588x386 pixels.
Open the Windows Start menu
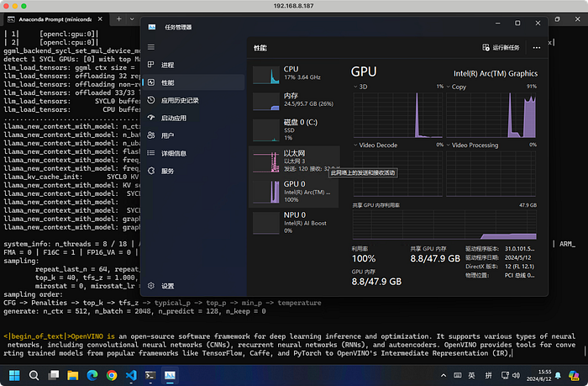tap(14, 375)
